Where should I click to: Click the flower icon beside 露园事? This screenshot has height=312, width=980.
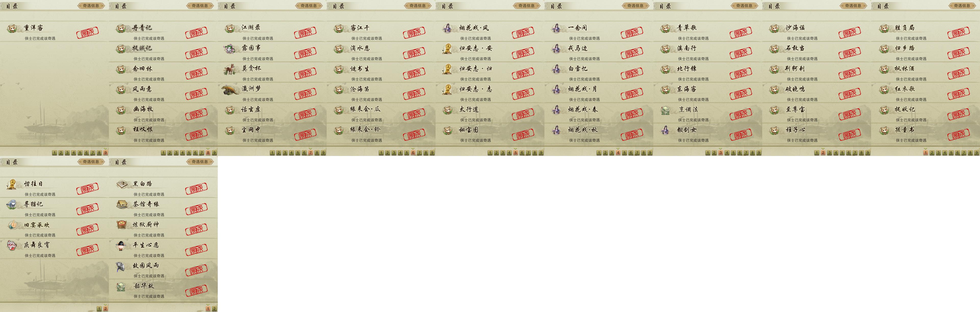(x=230, y=48)
